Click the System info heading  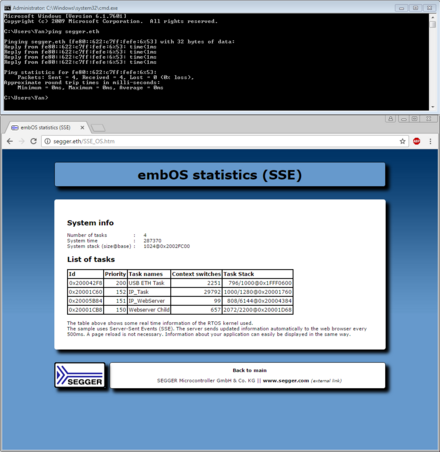tap(90, 223)
